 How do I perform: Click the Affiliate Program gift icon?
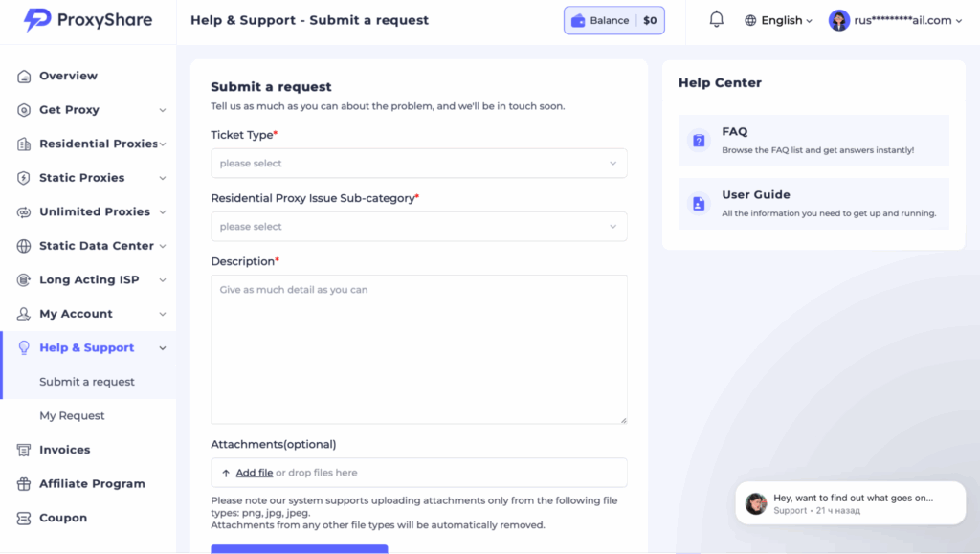pyautogui.click(x=24, y=484)
